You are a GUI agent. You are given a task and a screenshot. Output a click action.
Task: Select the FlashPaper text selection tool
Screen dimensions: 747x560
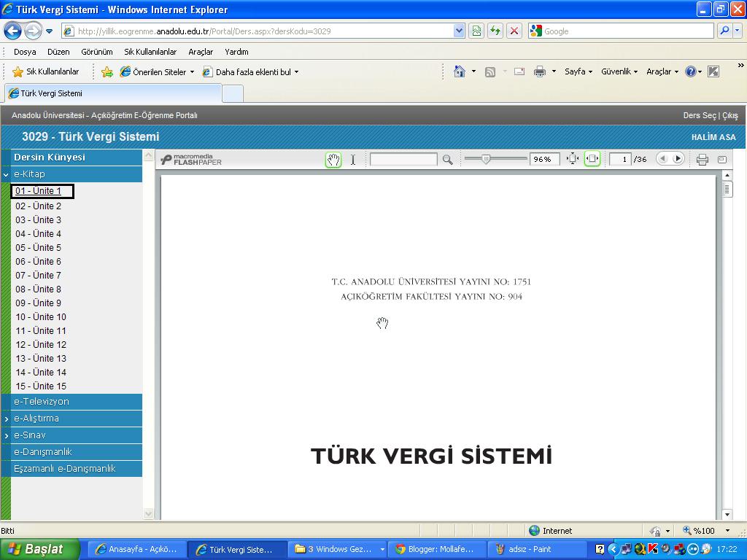point(353,160)
